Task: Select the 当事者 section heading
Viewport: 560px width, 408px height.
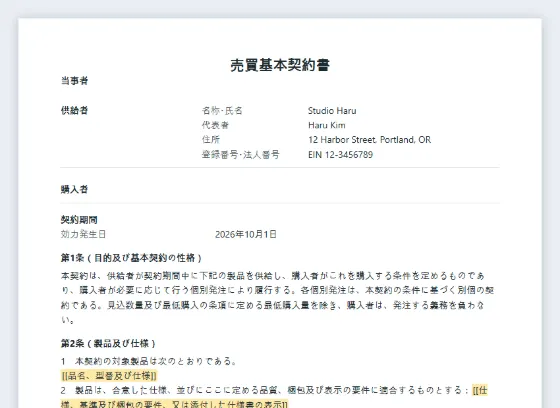Action: click(x=74, y=81)
